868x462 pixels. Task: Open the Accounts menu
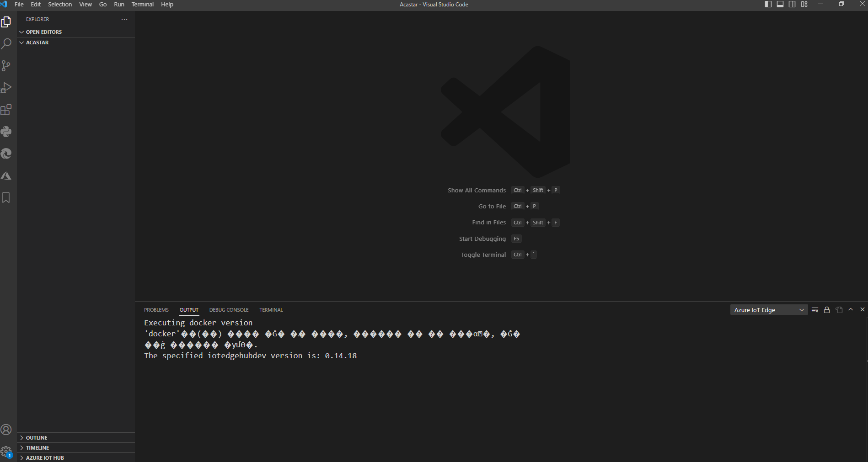pyautogui.click(x=6, y=430)
